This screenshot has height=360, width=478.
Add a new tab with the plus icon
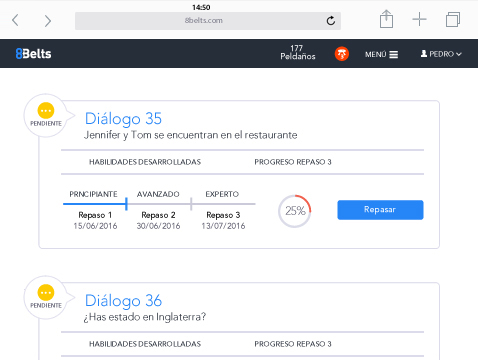tap(419, 19)
